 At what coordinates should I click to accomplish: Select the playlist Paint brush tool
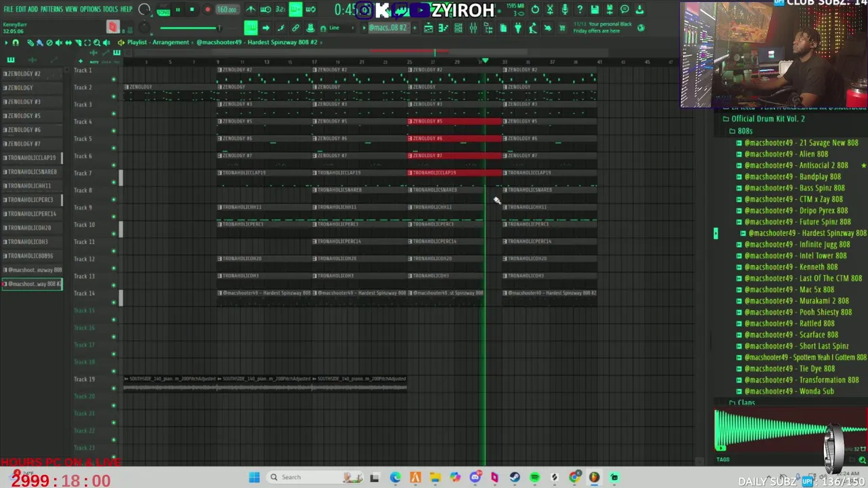click(x=39, y=42)
